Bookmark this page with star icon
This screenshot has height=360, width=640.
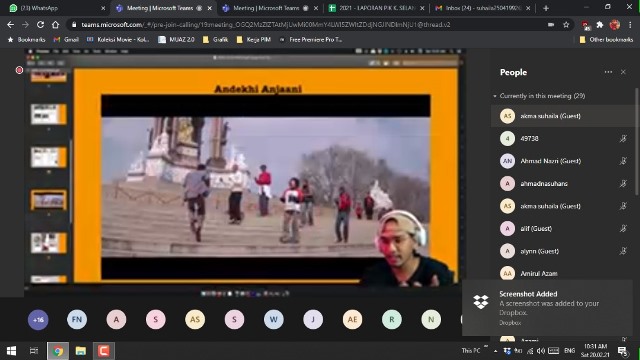(566, 25)
